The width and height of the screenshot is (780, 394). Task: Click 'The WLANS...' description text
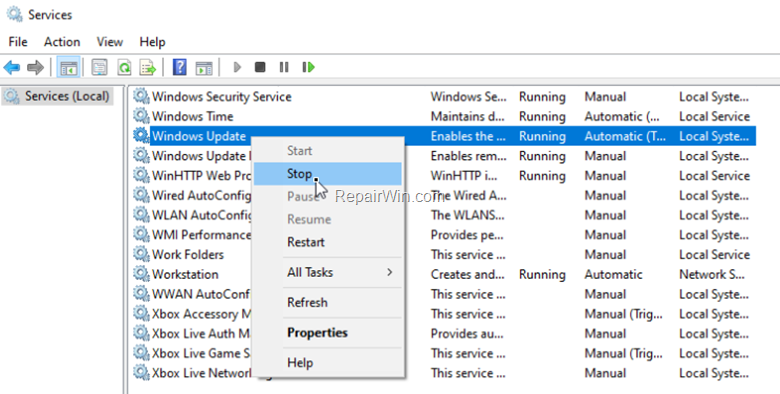[x=467, y=215]
